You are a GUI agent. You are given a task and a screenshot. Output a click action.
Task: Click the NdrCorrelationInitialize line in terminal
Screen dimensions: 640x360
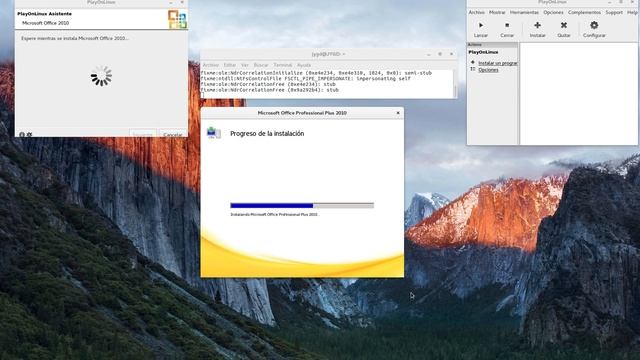pos(316,73)
